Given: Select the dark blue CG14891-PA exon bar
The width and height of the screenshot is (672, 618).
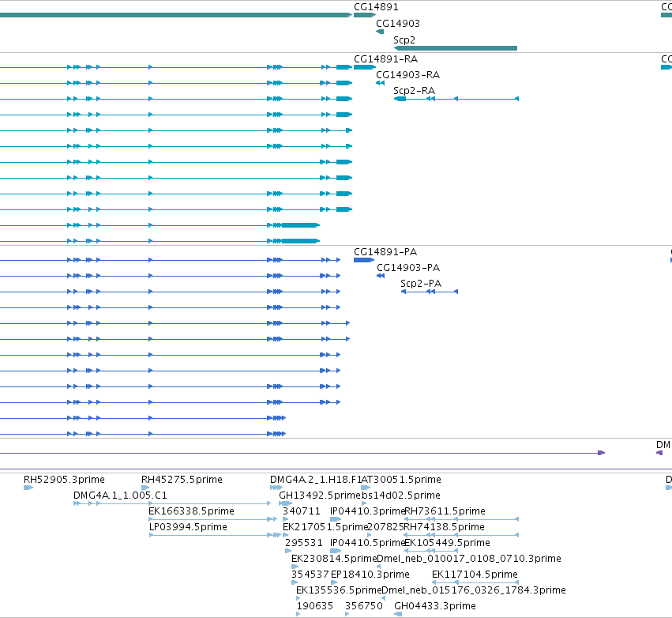Looking at the screenshot, I should (364, 260).
